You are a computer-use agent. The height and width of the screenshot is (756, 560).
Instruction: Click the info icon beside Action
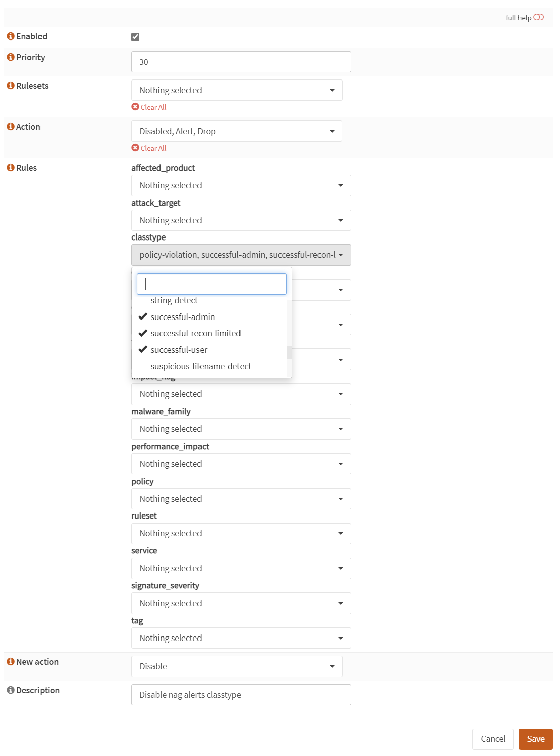(x=10, y=127)
